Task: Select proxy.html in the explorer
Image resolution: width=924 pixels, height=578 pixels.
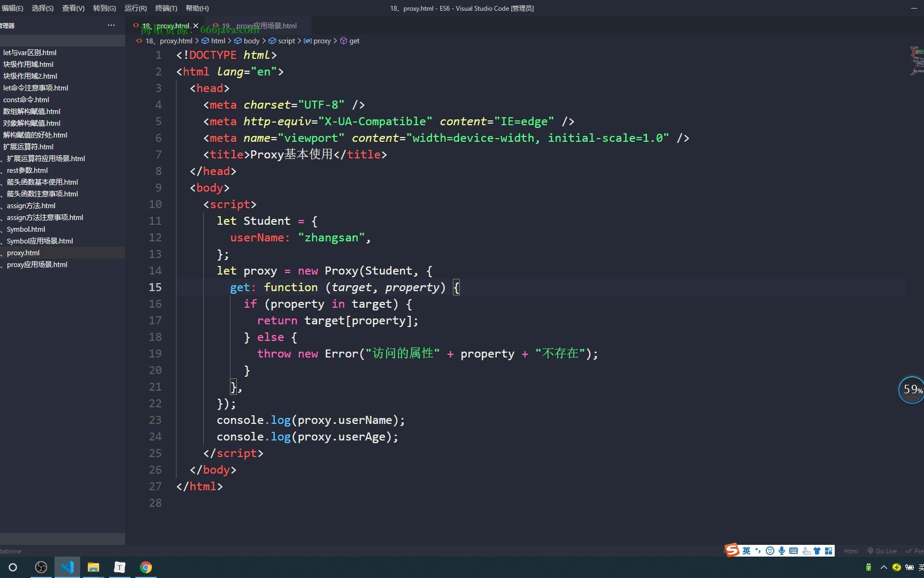Action: pos(63,253)
